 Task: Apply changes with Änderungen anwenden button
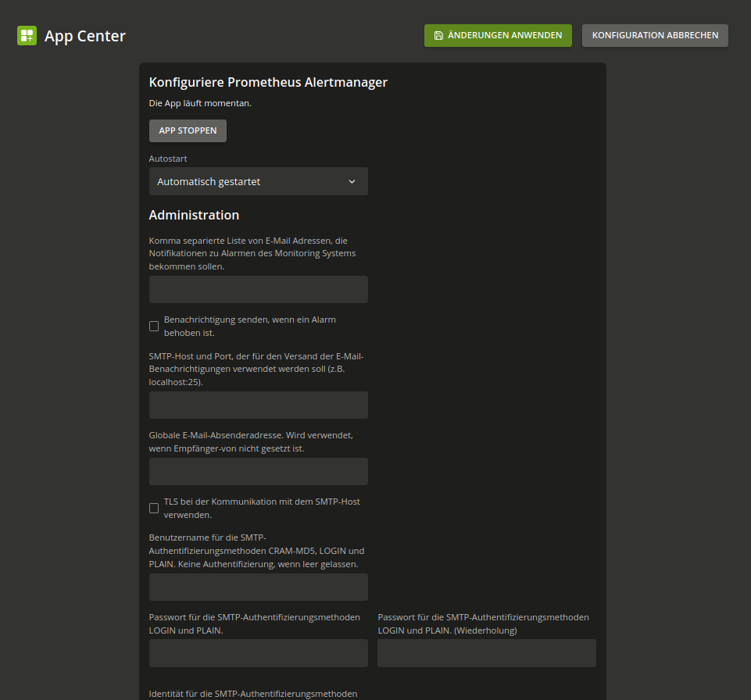coord(498,35)
